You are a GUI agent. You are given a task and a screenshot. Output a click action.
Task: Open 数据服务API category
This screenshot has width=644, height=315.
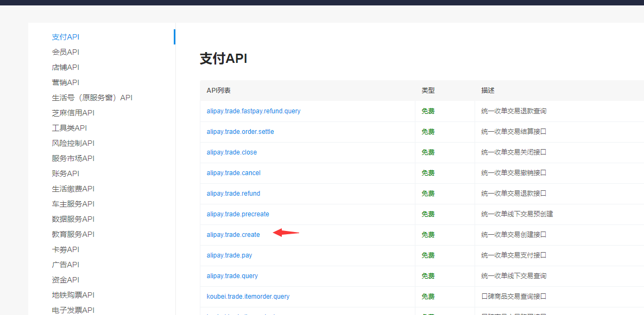(x=73, y=219)
